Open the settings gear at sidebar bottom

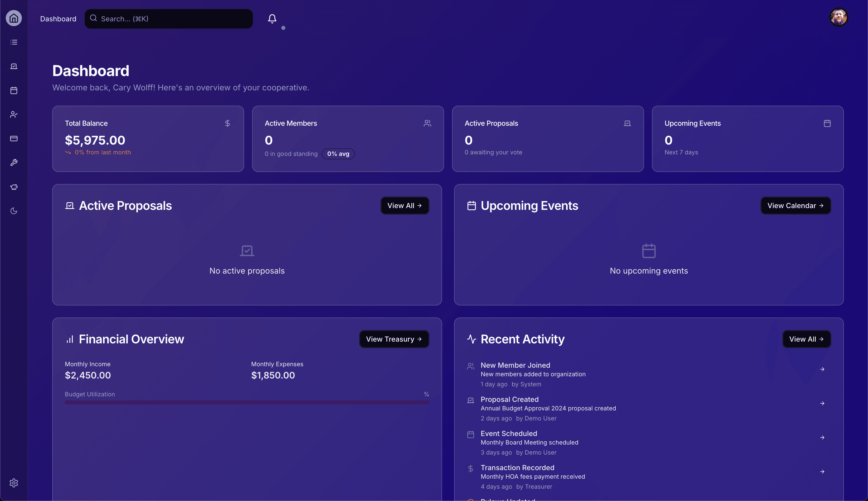coord(14,483)
